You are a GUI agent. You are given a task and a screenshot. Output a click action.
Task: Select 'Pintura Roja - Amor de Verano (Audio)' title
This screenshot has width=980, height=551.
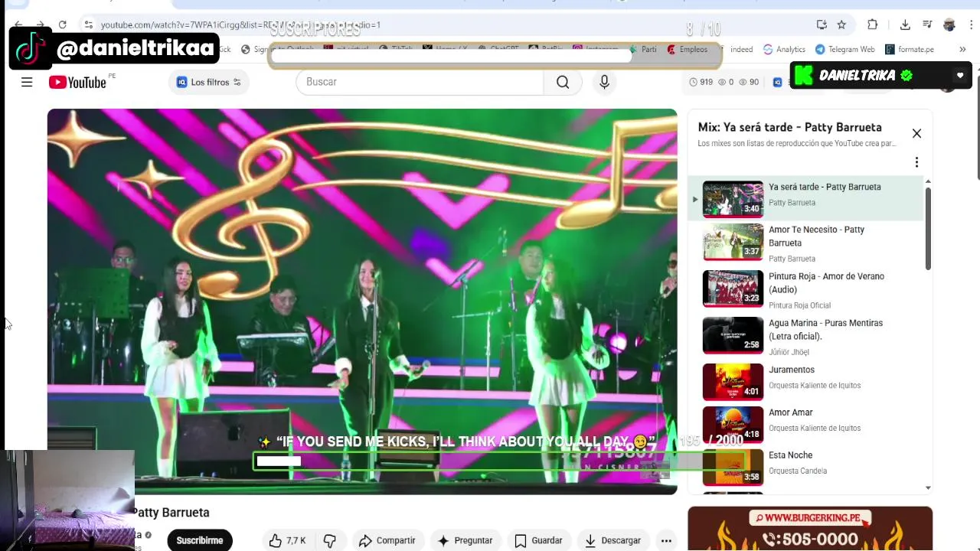pyautogui.click(x=826, y=282)
